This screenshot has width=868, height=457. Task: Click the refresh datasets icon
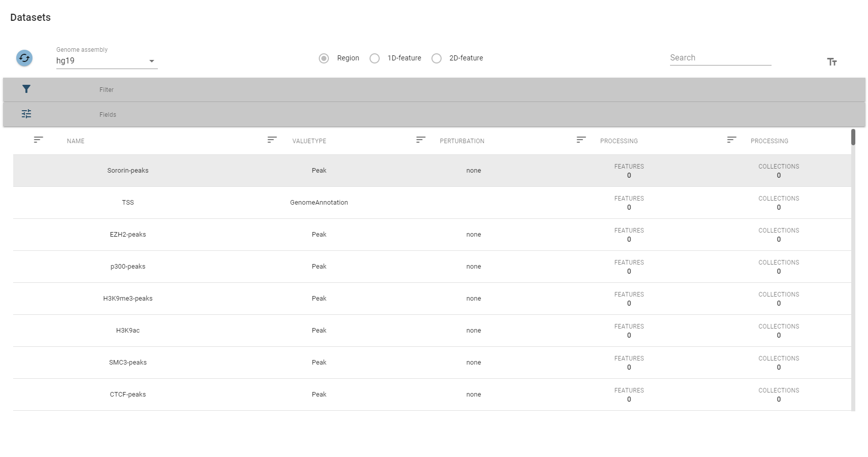click(x=24, y=58)
